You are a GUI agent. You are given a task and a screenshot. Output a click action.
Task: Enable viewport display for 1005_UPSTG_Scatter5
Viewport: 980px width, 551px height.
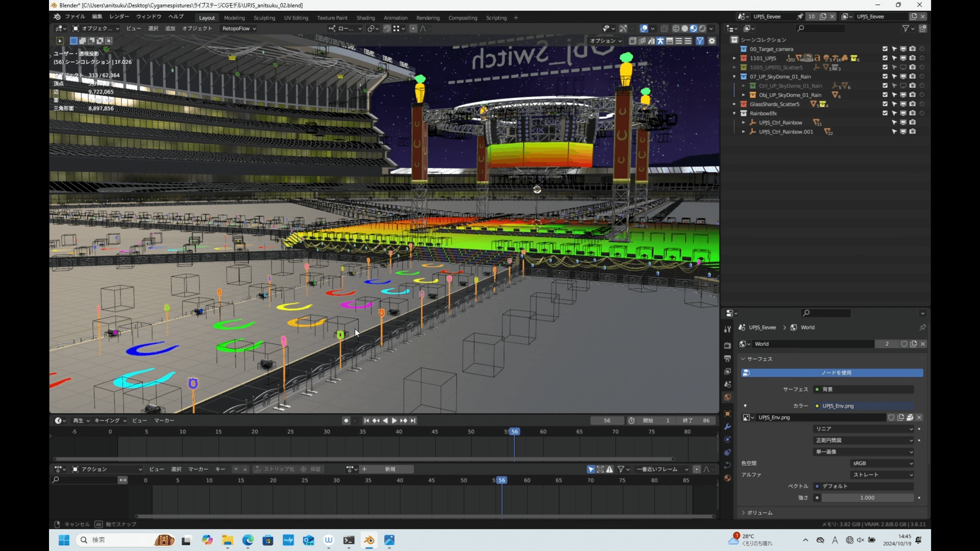point(903,67)
